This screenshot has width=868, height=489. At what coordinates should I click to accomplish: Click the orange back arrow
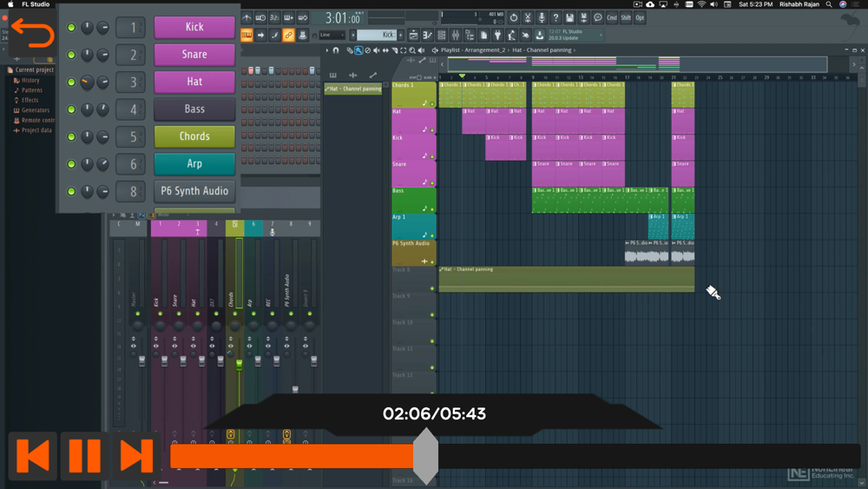click(x=32, y=32)
